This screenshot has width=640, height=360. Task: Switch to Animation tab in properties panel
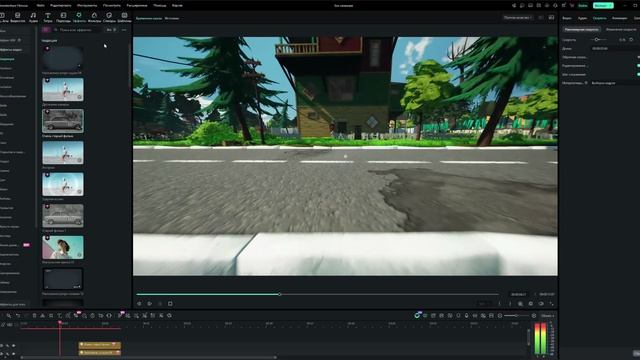[x=620, y=18]
